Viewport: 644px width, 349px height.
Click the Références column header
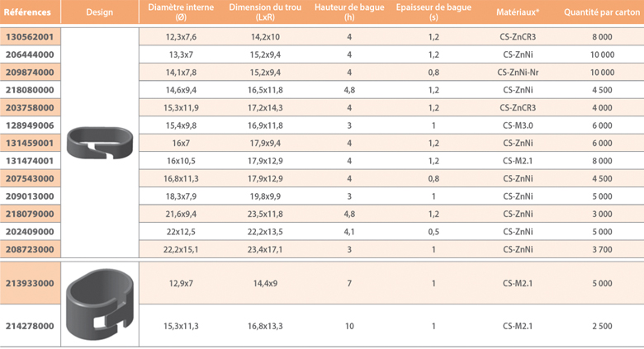[30, 12]
